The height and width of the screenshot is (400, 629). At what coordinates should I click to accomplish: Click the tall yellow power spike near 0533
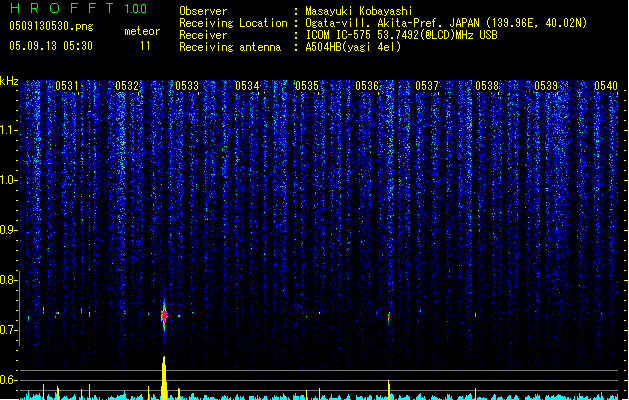pos(164,378)
